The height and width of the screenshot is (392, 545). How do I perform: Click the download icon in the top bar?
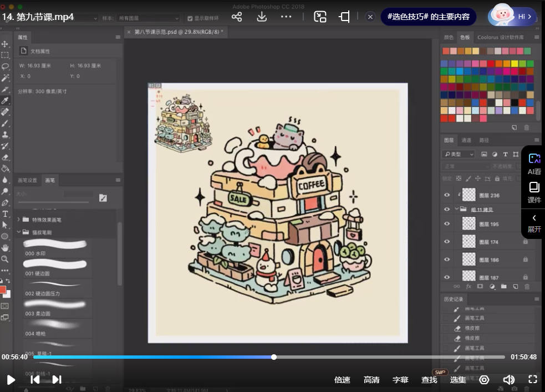coord(262,17)
